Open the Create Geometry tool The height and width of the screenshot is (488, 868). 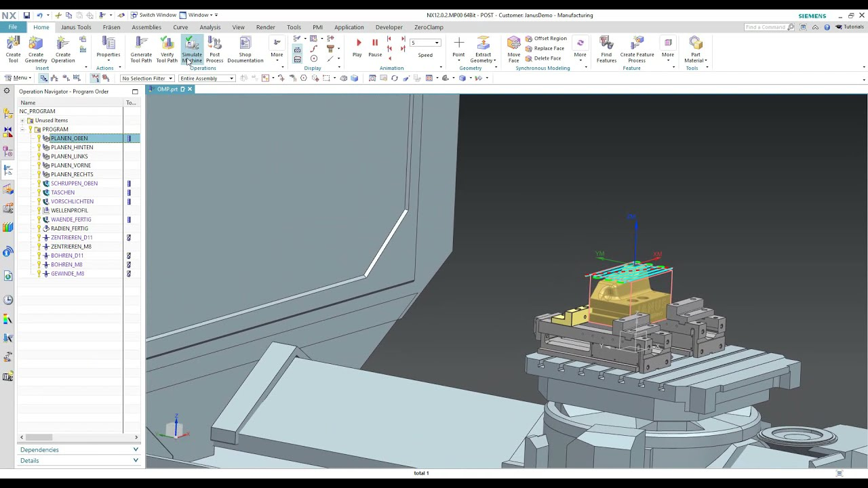[x=36, y=49]
